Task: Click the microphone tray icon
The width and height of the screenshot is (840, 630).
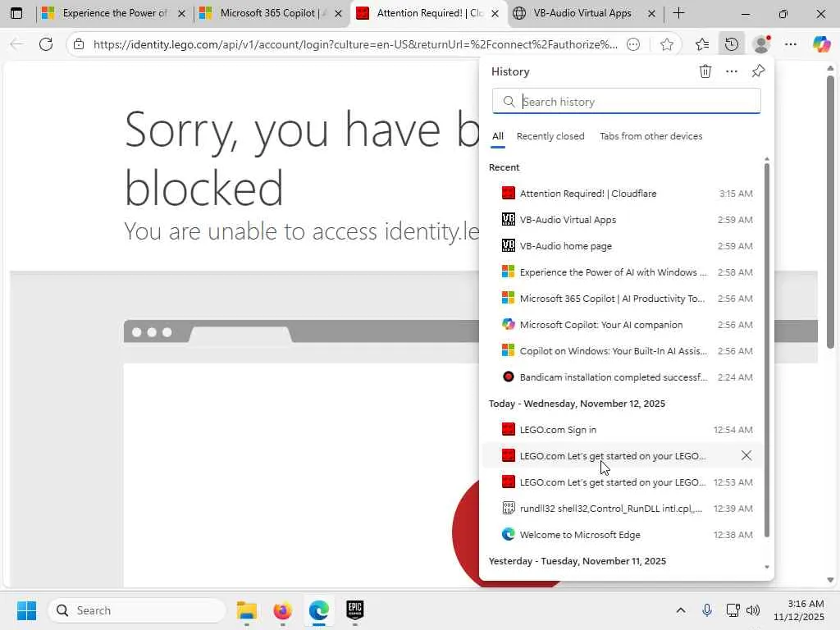Action: point(706,610)
